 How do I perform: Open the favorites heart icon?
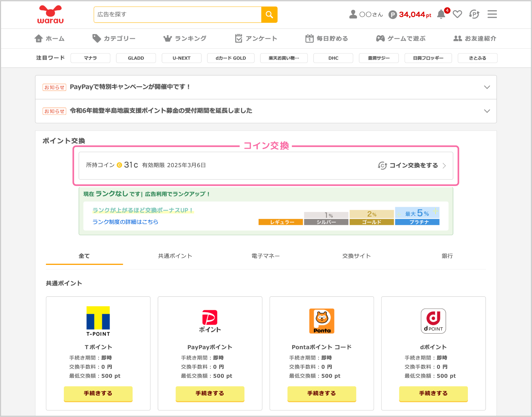(x=457, y=14)
